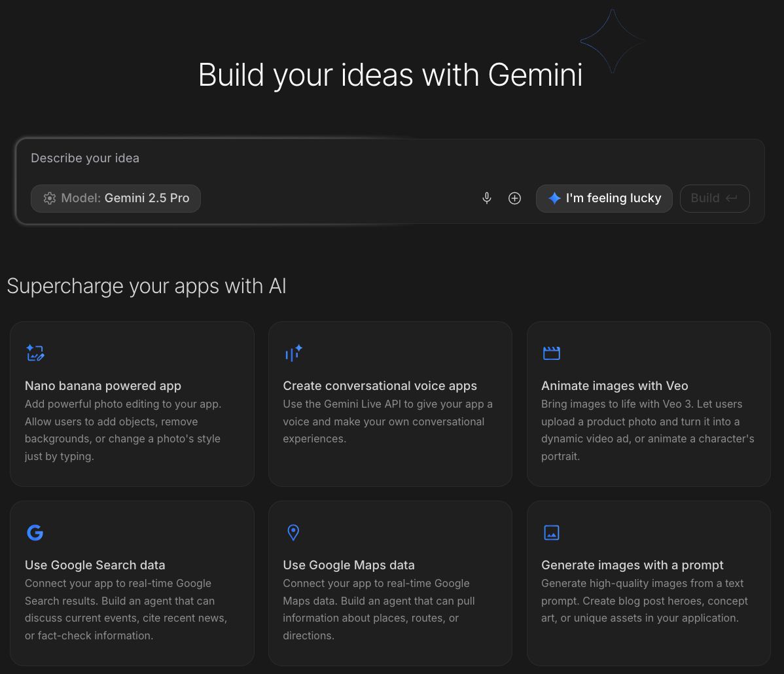Select the Use Google Search data title

(95, 565)
